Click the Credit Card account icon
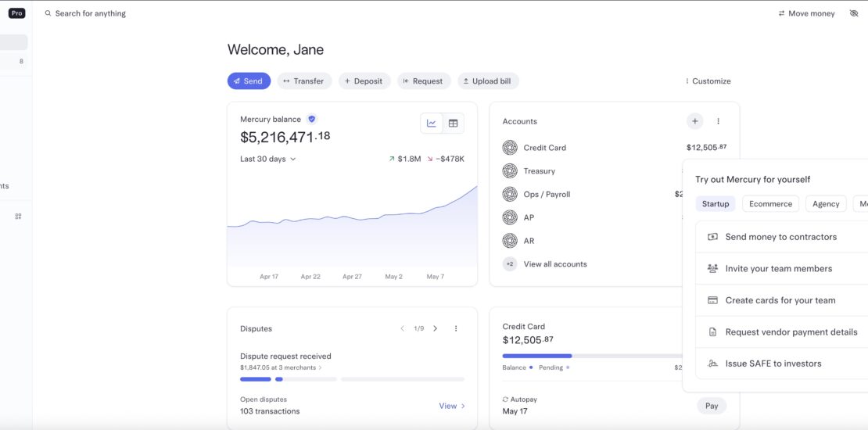 (510, 148)
